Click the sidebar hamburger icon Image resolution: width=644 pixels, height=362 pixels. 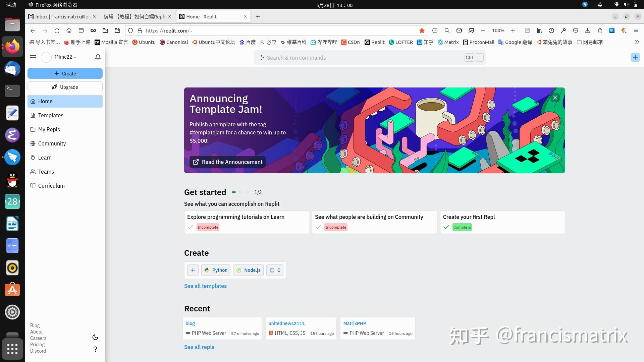coord(33,57)
